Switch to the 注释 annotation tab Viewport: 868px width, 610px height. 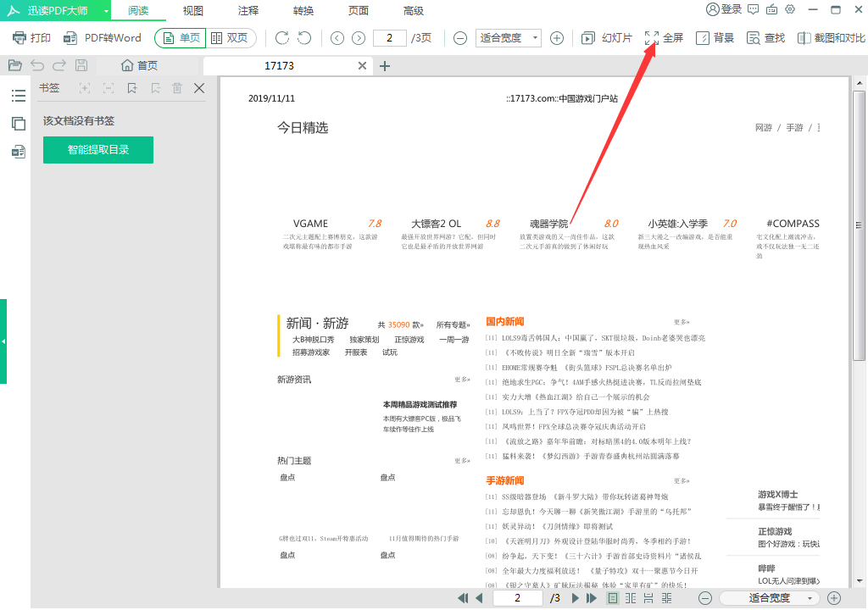(247, 11)
